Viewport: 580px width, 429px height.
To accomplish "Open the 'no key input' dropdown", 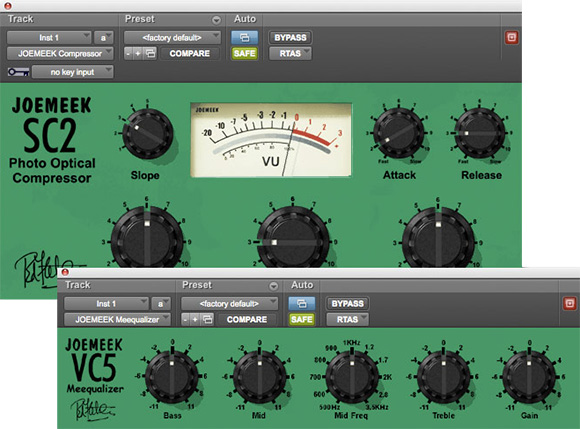I will point(72,72).
